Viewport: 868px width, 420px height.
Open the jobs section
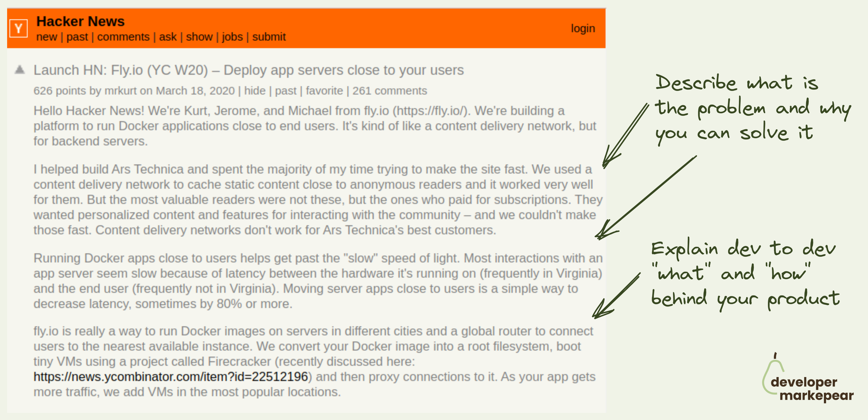coord(232,37)
